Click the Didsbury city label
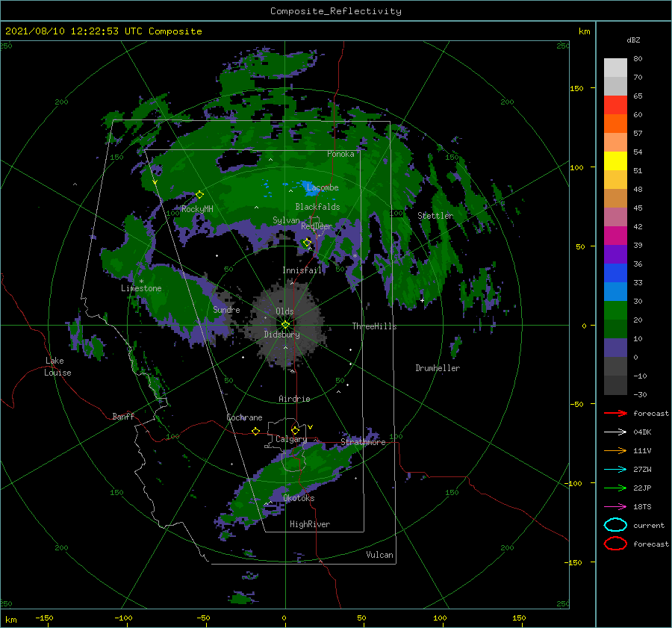672x628 pixels. click(282, 335)
